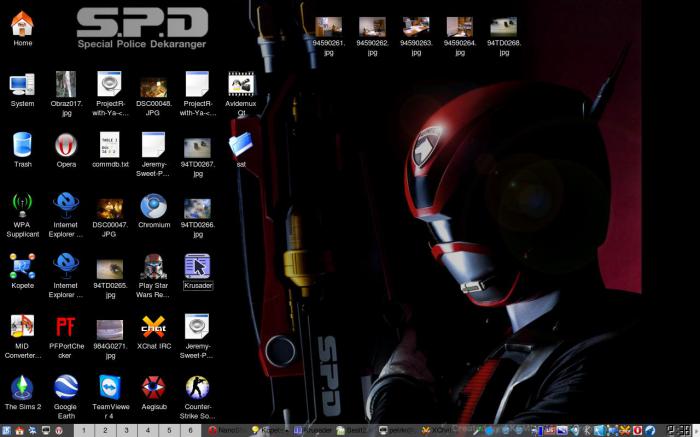Launch Google Earth from the desktop
The width and height of the screenshot is (700, 437).
66,397
